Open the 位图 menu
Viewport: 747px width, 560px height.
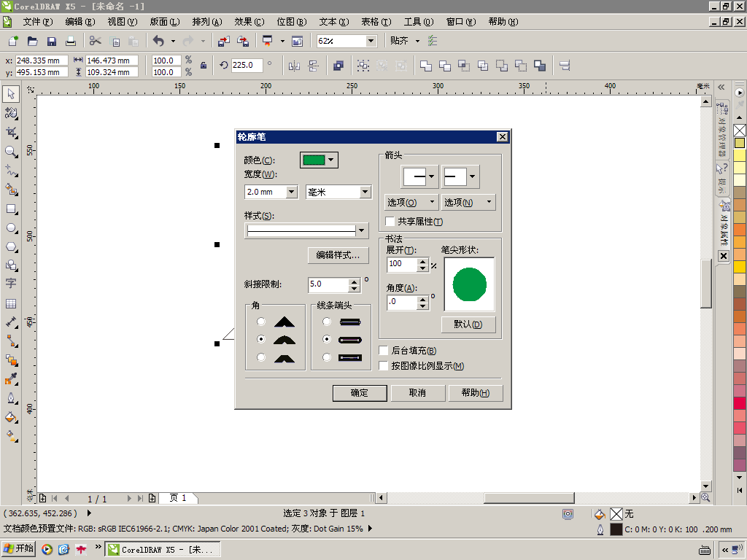click(x=291, y=22)
